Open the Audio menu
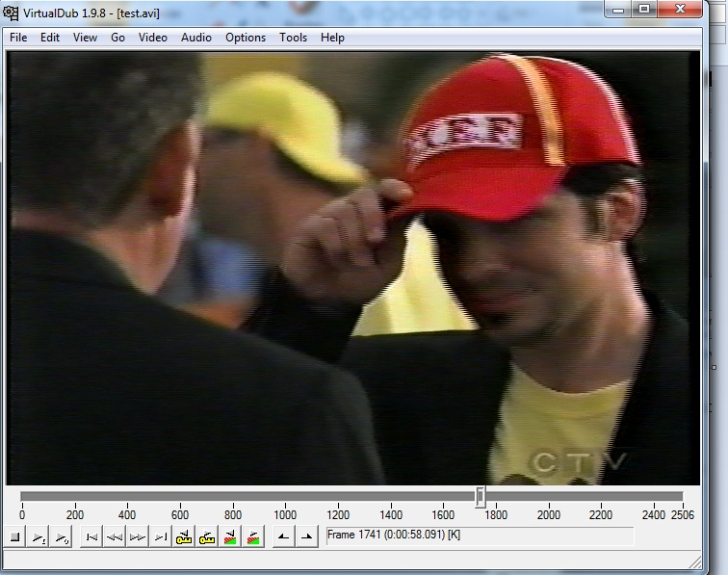Image resolution: width=728 pixels, height=575 pixels. point(196,38)
